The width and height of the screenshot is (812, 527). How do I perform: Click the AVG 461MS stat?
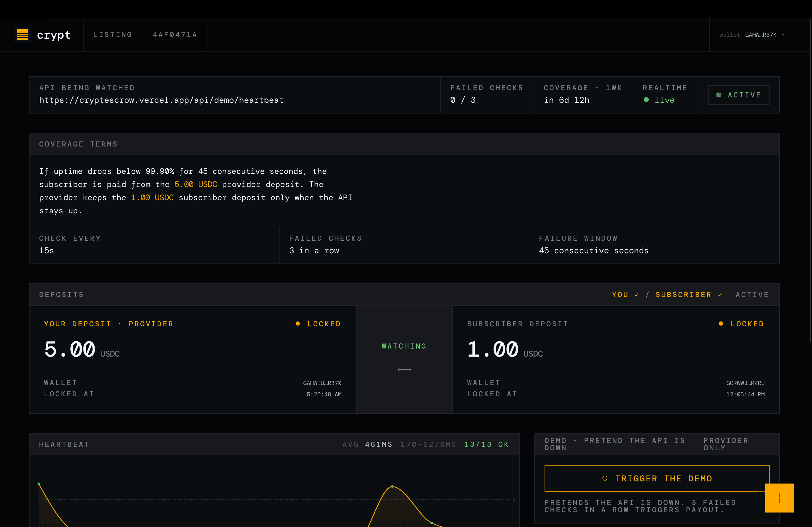click(367, 444)
